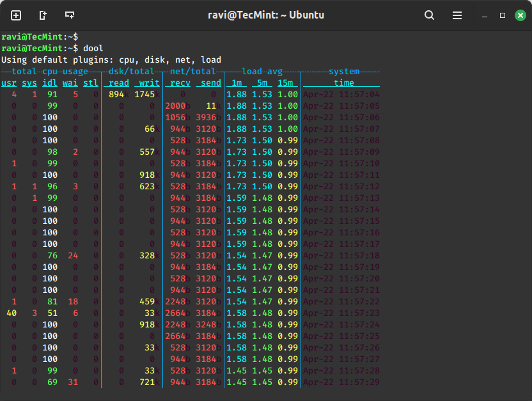Click the 'idl' column header
532x401 pixels.
pos(49,83)
